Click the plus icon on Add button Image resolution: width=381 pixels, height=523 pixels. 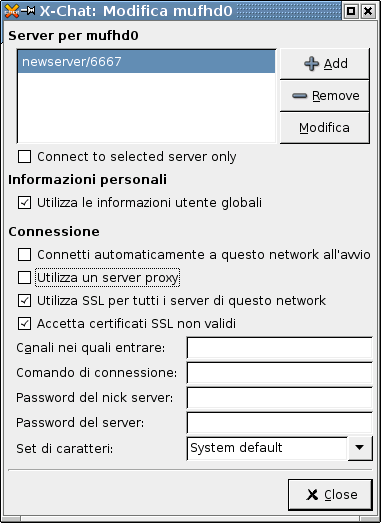311,63
